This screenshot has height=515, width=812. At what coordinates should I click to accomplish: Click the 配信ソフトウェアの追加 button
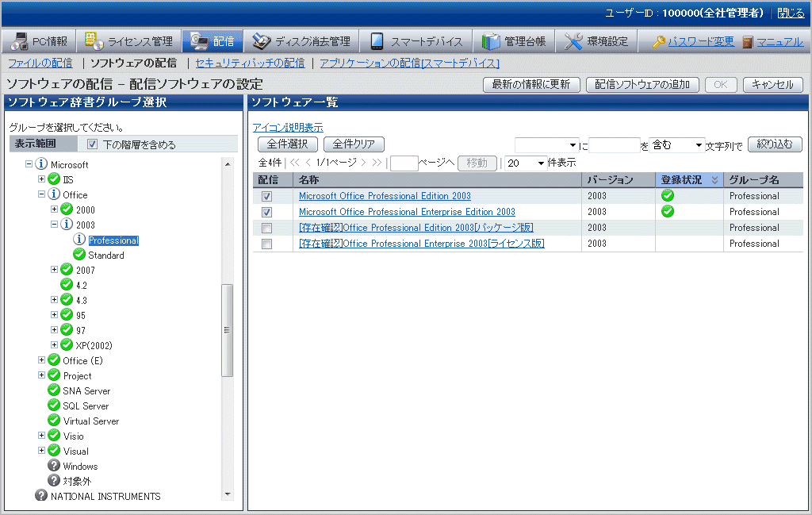click(x=642, y=84)
